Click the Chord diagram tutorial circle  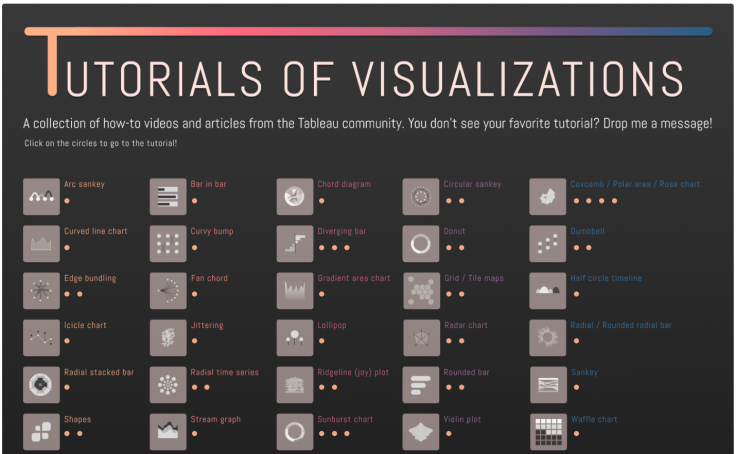tap(322, 201)
